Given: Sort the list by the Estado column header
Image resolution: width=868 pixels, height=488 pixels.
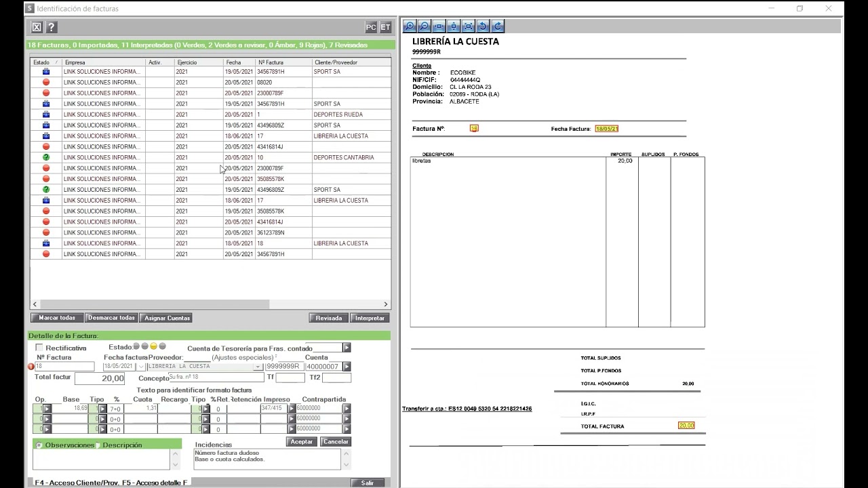Looking at the screenshot, I should click(x=46, y=62).
